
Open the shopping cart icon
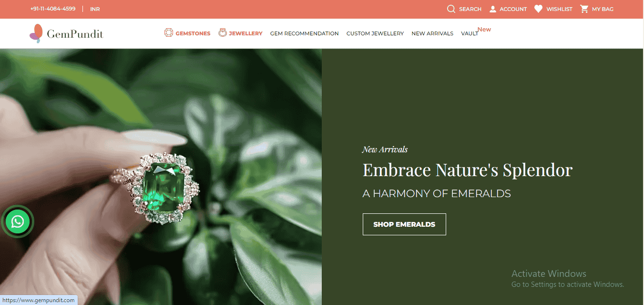coord(584,9)
